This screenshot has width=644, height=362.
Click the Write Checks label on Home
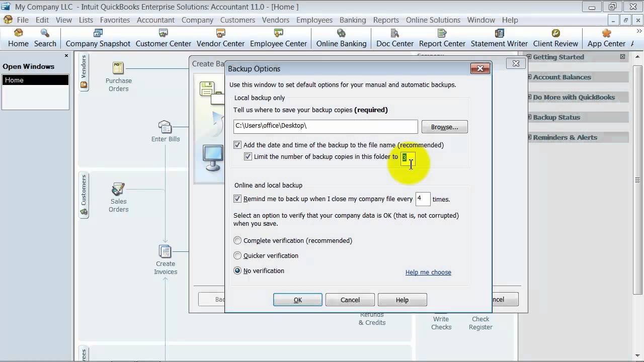click(441, 323)
